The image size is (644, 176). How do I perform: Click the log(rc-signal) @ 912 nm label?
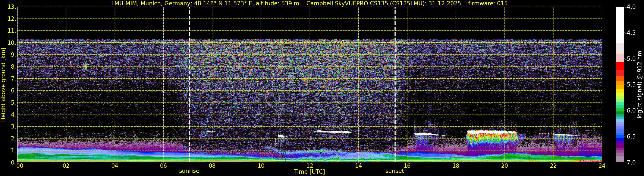click(640, 85)
